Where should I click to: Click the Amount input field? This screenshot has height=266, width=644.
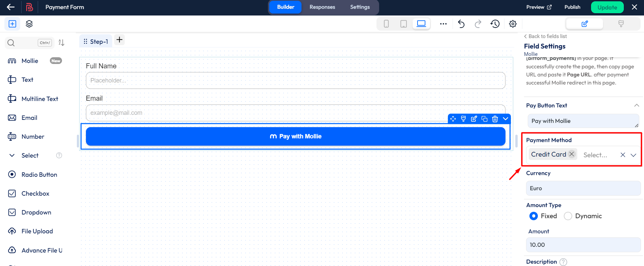click(x=583, y=245)
